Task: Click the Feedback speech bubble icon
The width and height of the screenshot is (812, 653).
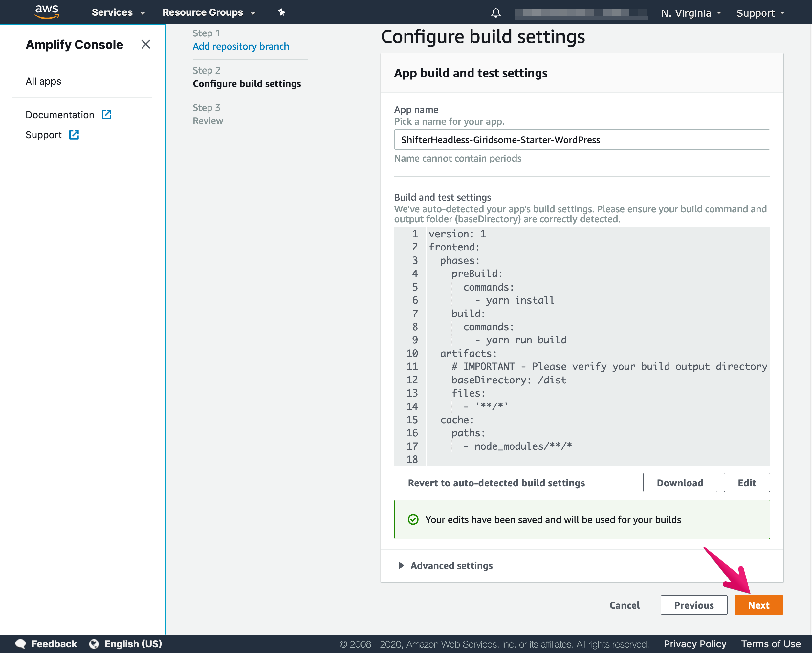Action: 21,644
